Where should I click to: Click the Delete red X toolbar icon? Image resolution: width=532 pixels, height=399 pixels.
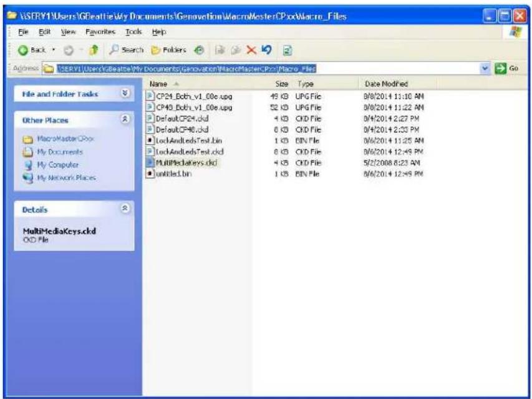(251, 50)
